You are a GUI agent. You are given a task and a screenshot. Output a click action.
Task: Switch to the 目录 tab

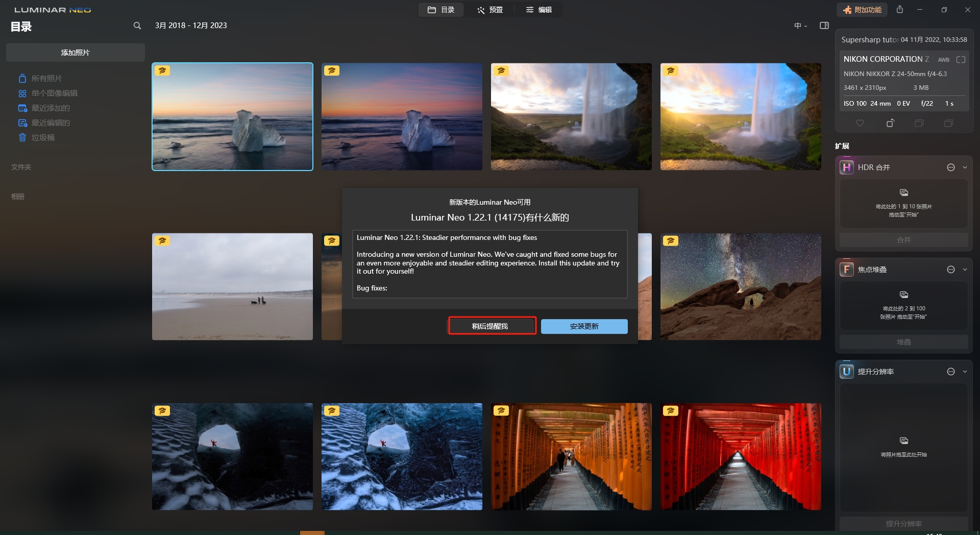click(441, 10)
